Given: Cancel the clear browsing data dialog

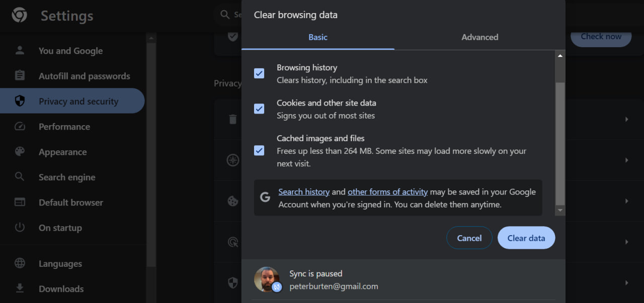Looking at the screenshot, I should (469, 238).
